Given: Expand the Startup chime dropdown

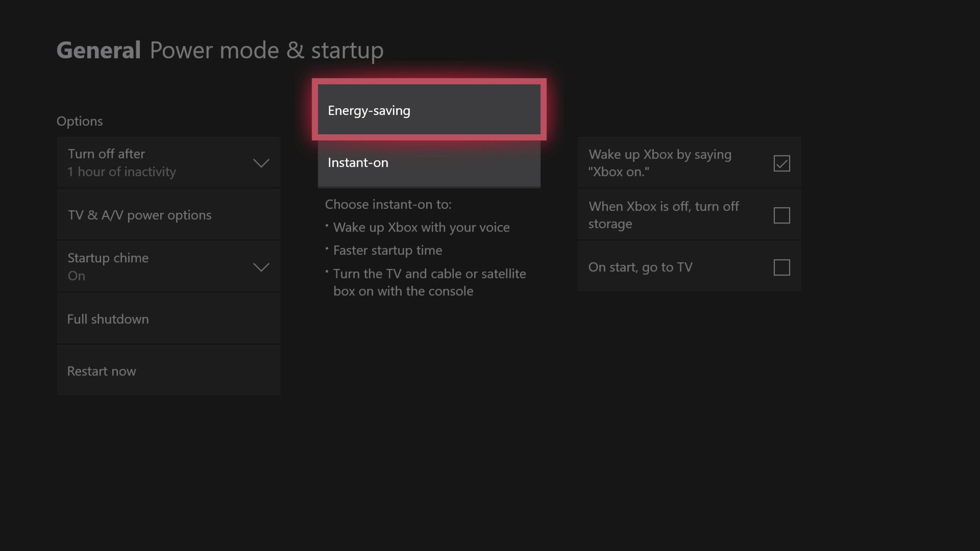Looking at the screenshot, I should click(x=169, y=266).
